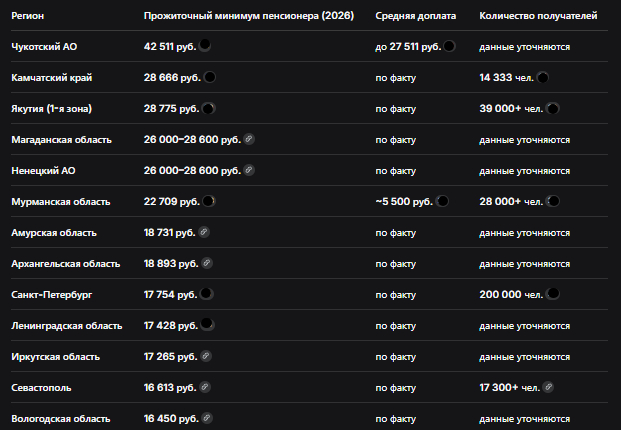621x430 pixels.
Task: Open source badge next to 14 333 чел.
Action: (543, 77)
